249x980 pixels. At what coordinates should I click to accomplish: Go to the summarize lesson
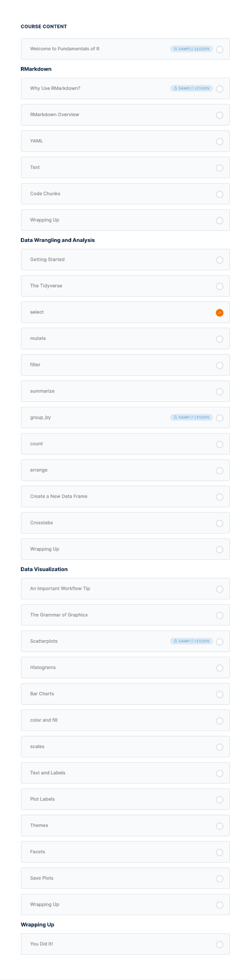pos(125,391)
